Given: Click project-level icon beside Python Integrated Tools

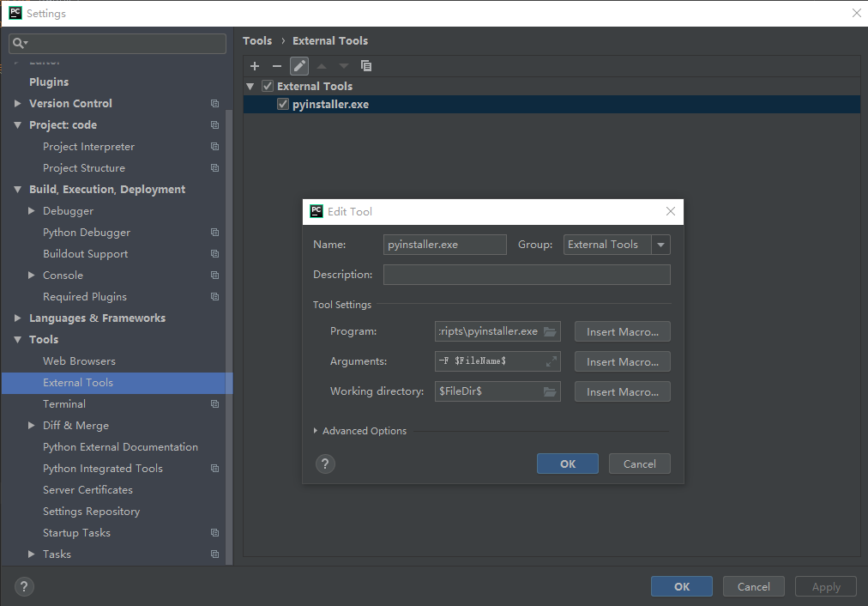Looking at the screenshot, I should pos(214,468).
